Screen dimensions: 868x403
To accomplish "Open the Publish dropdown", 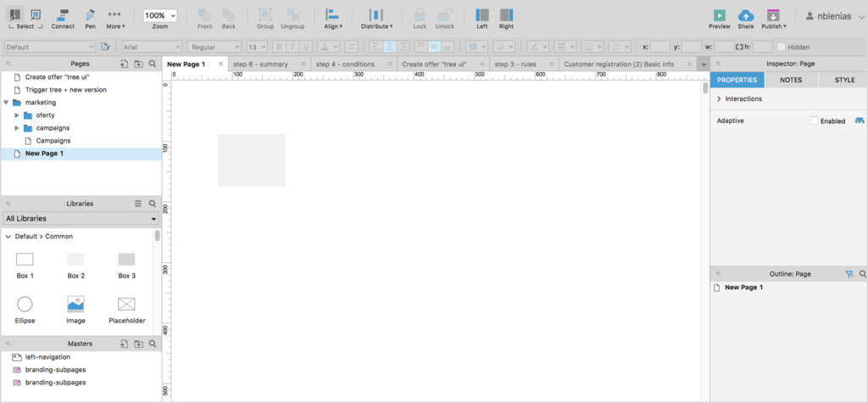I will coord(774,19).
